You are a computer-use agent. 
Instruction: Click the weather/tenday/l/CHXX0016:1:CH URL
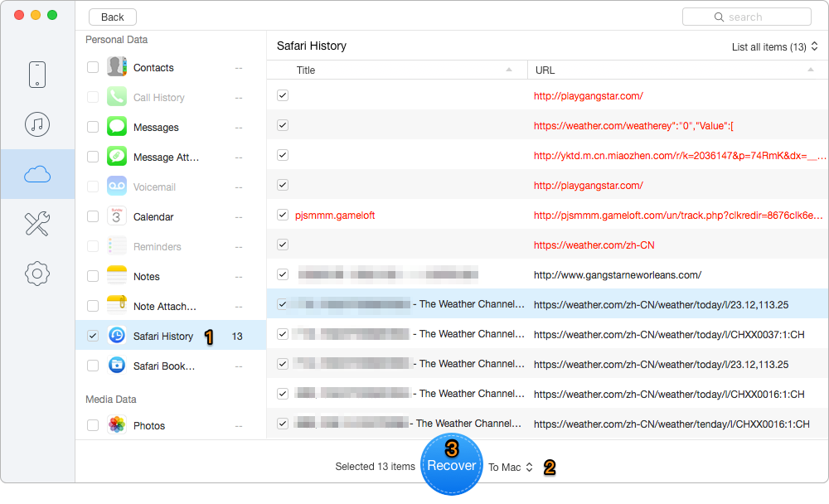point(671,424)
